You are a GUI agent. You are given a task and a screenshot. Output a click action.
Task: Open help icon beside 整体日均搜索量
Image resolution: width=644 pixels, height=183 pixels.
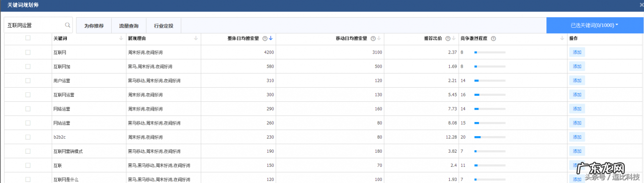pyautogui.click(x=265, y=38)
